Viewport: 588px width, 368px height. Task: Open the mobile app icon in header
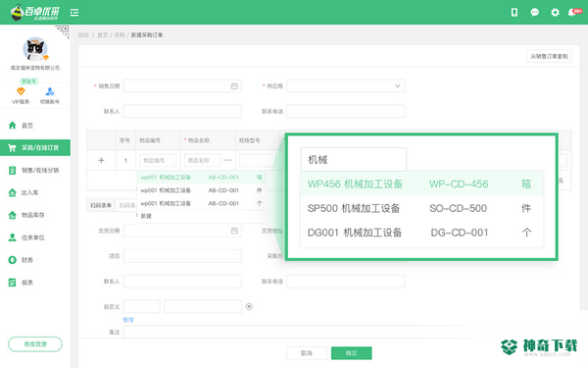pos(514,13)
